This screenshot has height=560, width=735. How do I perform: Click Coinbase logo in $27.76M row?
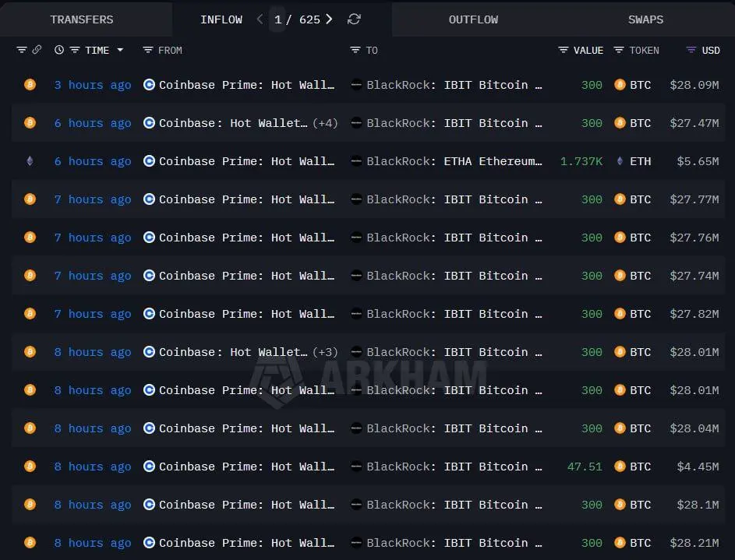pyautogui.click(x=149, y=238)
